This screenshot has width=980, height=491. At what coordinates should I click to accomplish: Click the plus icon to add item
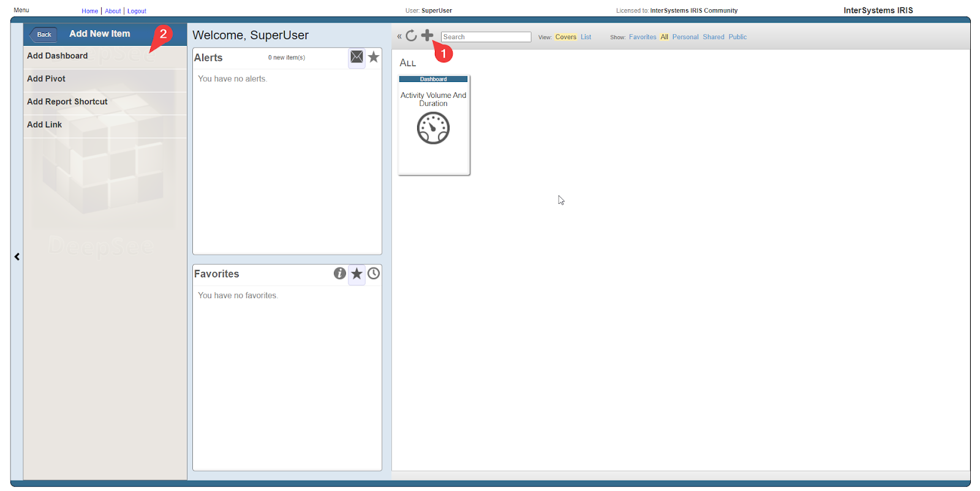(x=427, y=36)
